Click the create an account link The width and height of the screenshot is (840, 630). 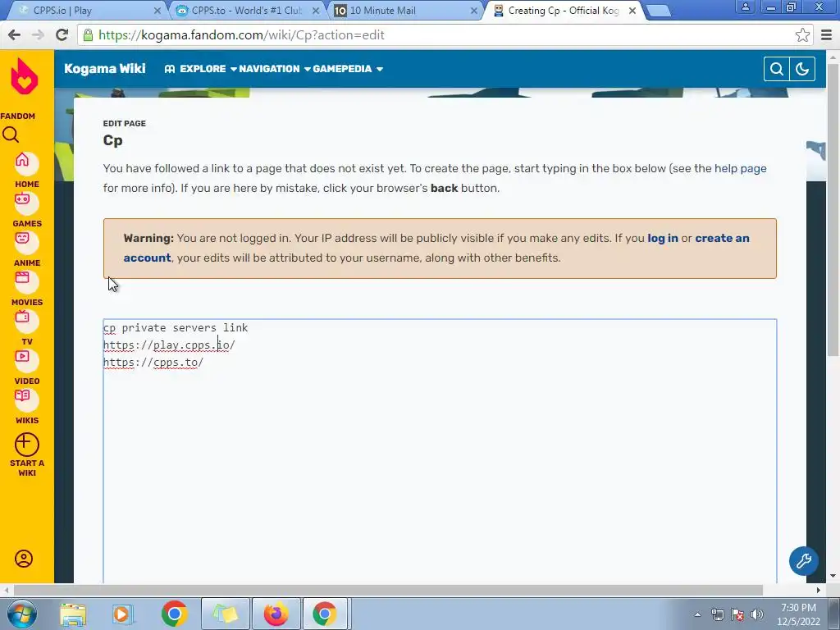coord(436,248)
